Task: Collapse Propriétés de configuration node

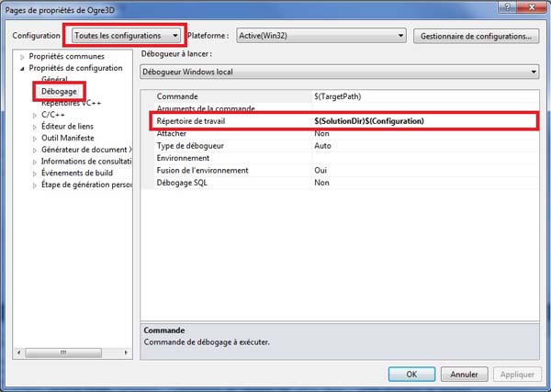Action: pyautogui.click(x=22, y=68)
